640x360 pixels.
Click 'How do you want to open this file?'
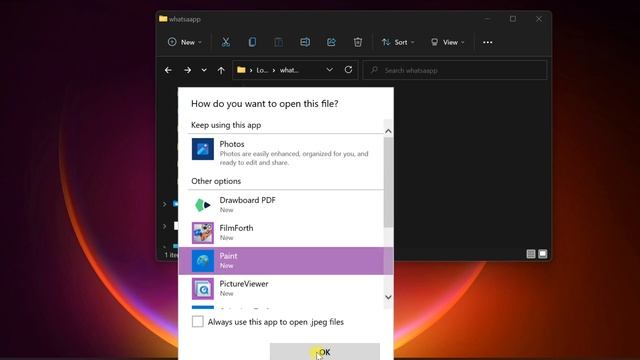(264, 104)
